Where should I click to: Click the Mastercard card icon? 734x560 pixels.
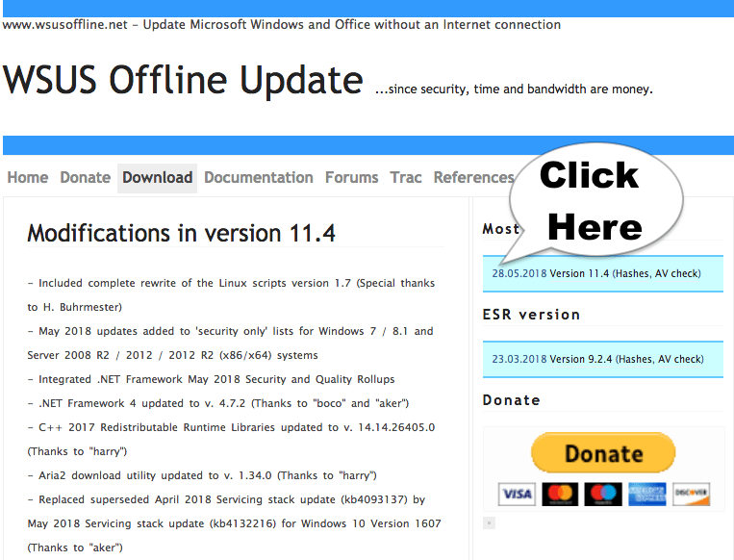[x=560, y=495]
